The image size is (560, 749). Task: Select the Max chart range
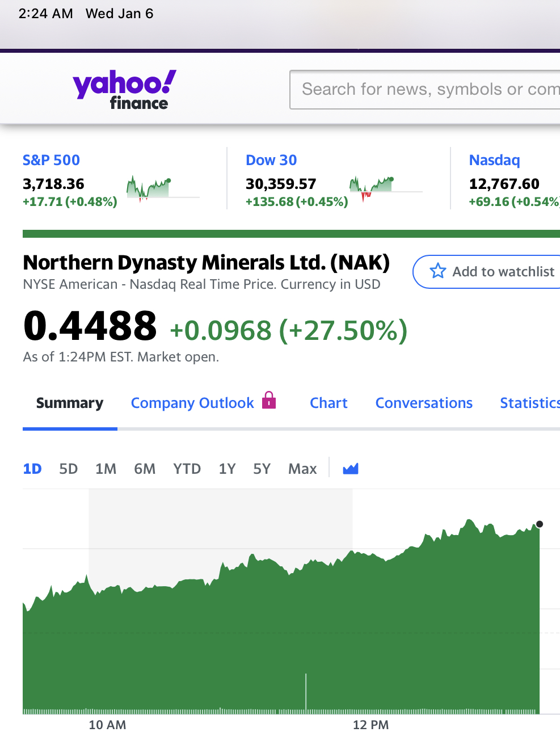coord(302,469)
